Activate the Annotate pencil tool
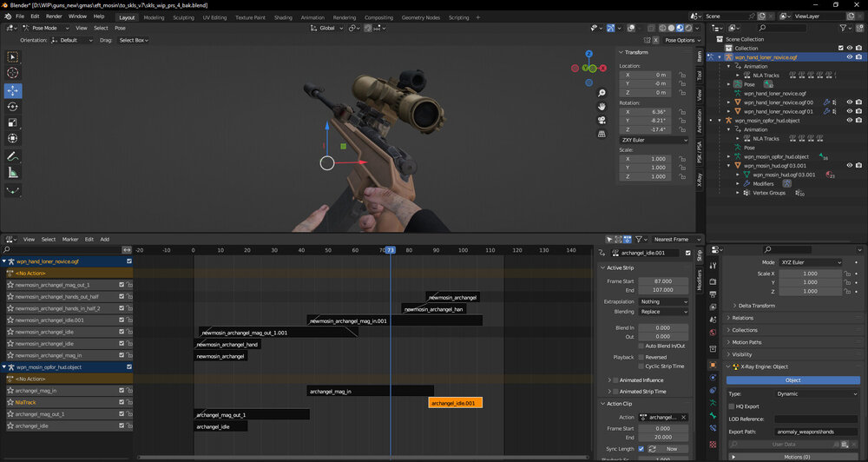Viewport: 868px width, 462px height. pos(13,157)
